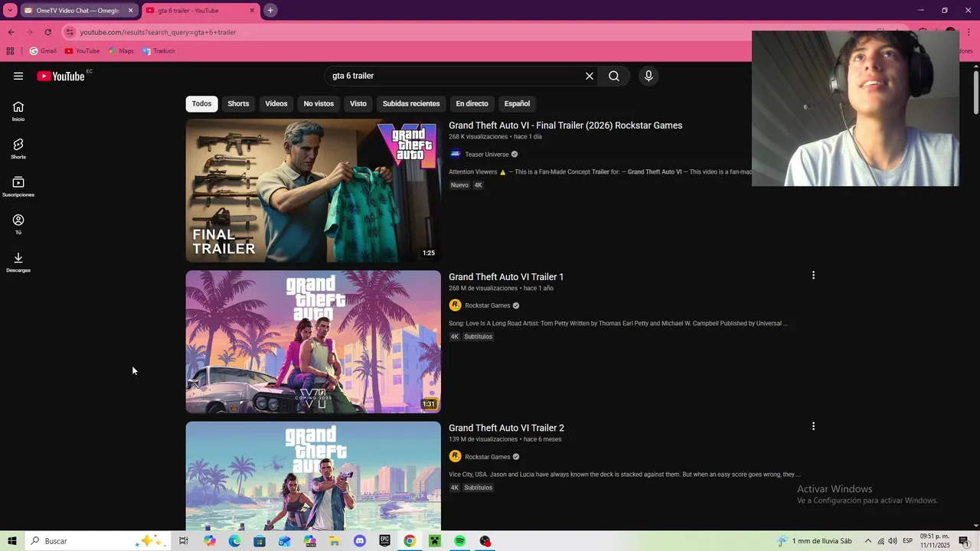The height and width of the screenshot is (551, 980).
Task: Open Microsoft Edge from the taskbar
Action: [234, 541]
